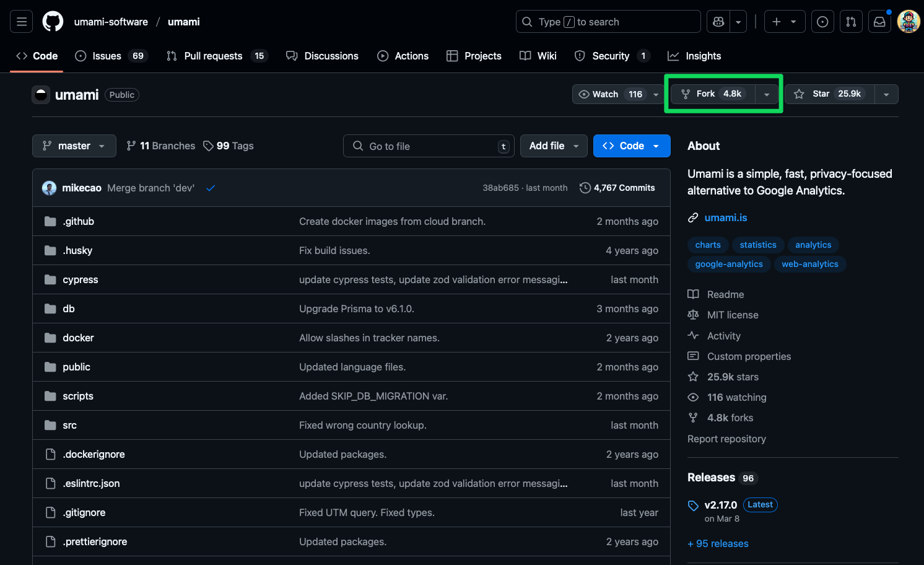Open the Discussions tab
This screenshot has height=565, width=924.
pos(322,56)
